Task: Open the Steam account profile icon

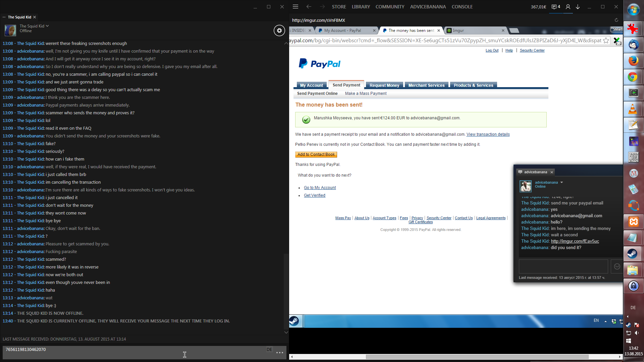Action: pos(568,7)
